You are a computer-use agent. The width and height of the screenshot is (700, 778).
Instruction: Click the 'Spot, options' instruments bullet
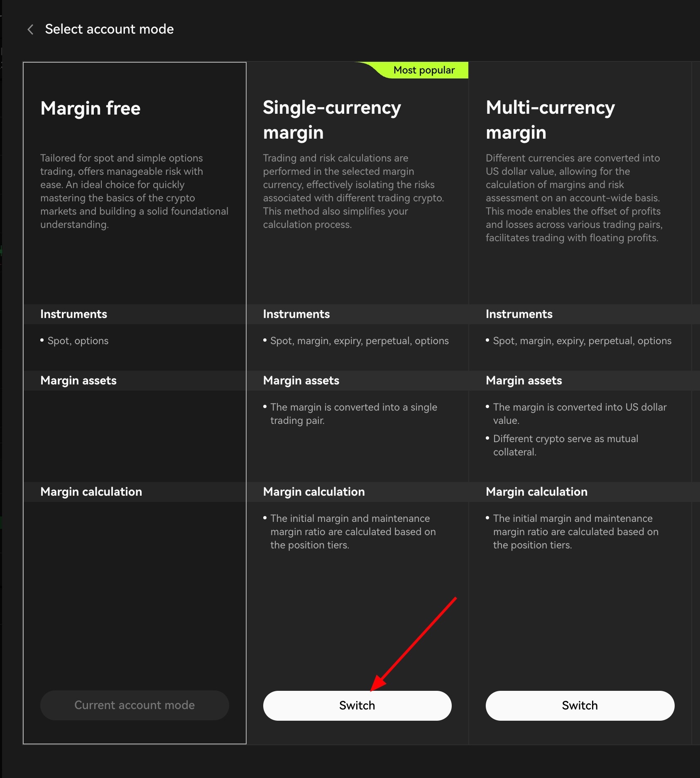pos(78,341)
